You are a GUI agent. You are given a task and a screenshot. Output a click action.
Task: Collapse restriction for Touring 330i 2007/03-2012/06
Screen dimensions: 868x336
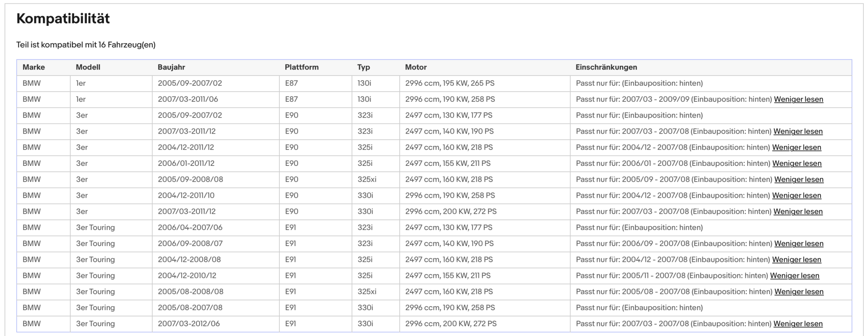798,324
